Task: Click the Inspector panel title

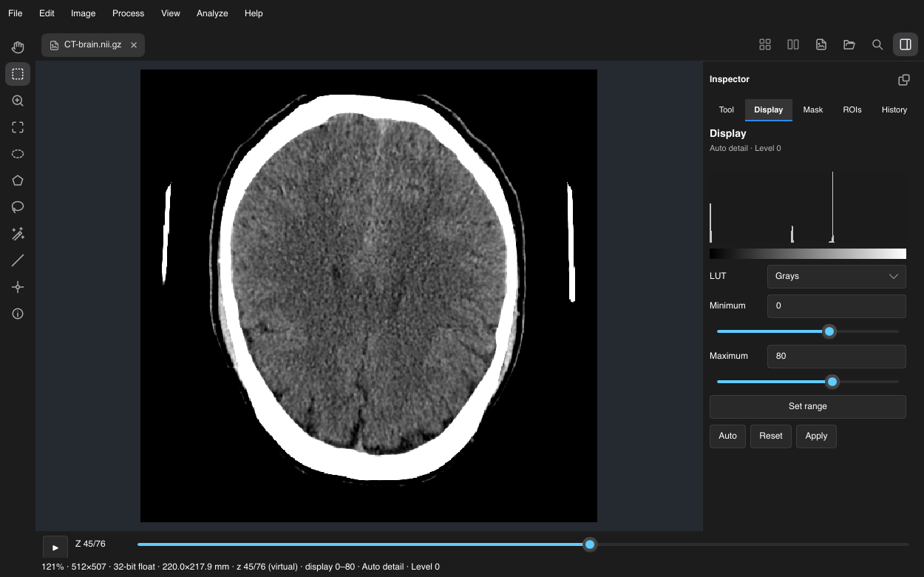Action: (730, 79)
